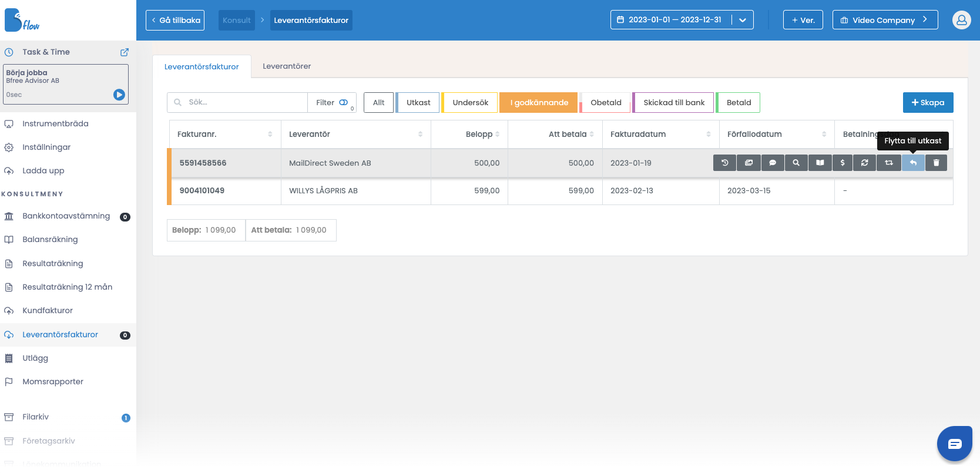
Task: Filter by Betald status
Action: [738, 102]
